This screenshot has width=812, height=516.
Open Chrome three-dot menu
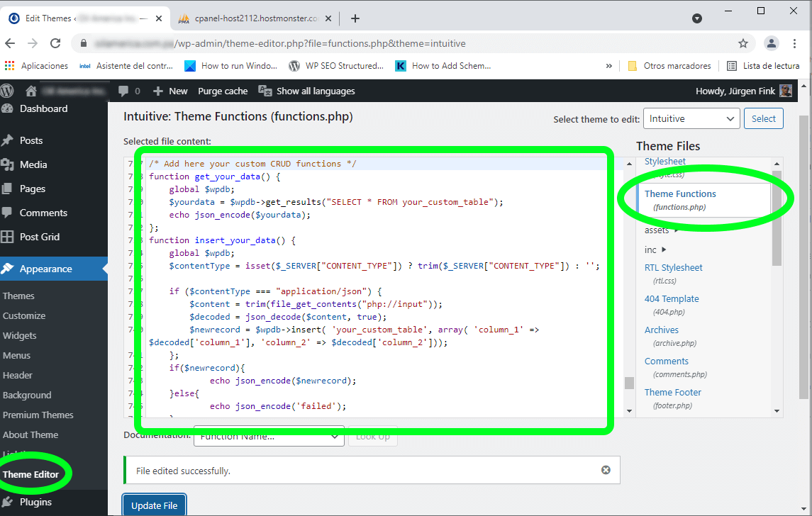(x=794, y=43)
